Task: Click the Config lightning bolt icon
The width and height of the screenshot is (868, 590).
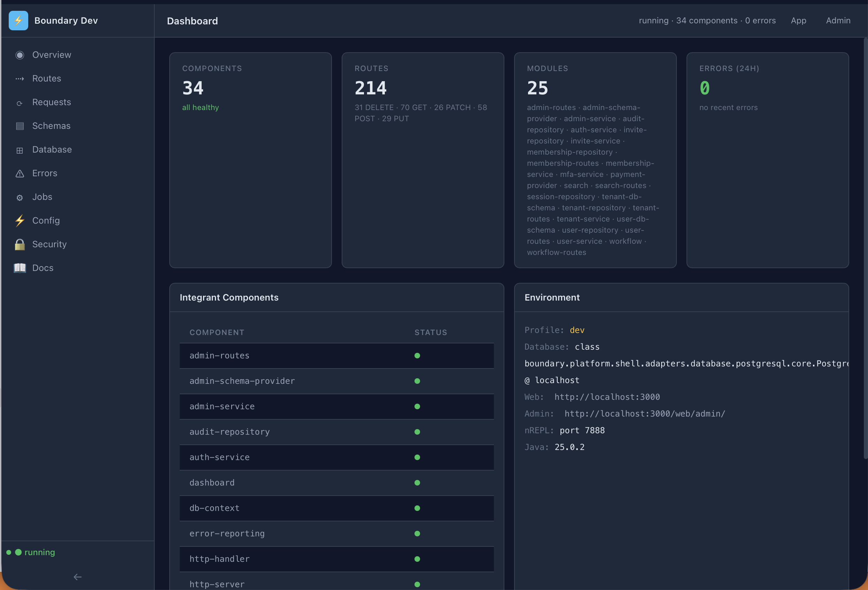Action: click(x=20, y=221)
